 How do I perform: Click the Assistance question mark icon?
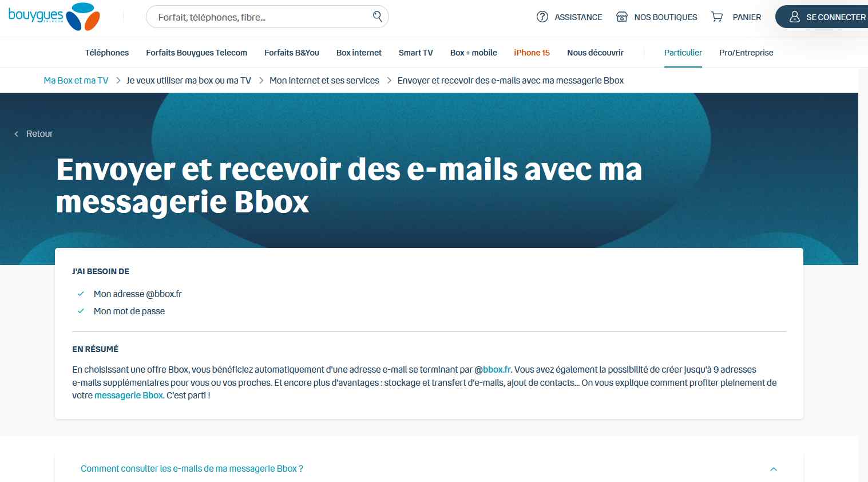(542, 17)
